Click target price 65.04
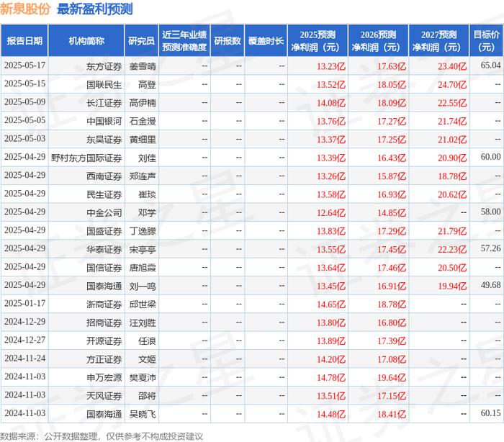Screen dimensions: 504x442 click(490, 66)
